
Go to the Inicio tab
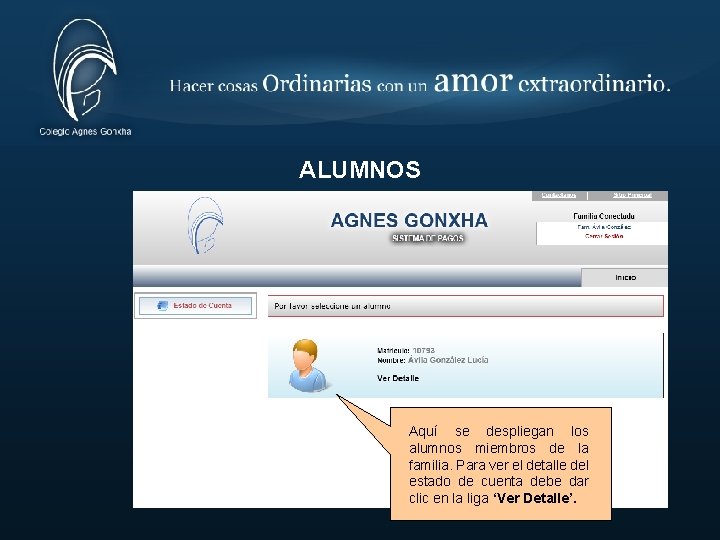click(625, 277)
